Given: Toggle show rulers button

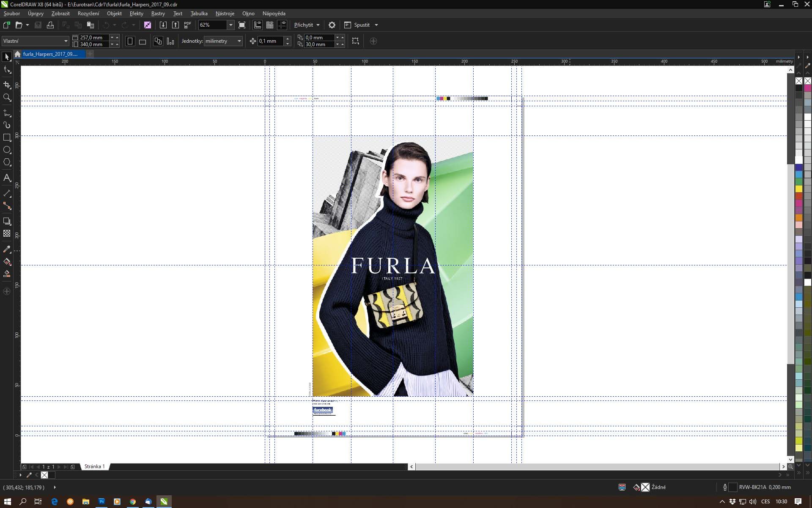Looking at the screenshot, I should point(257,25).
